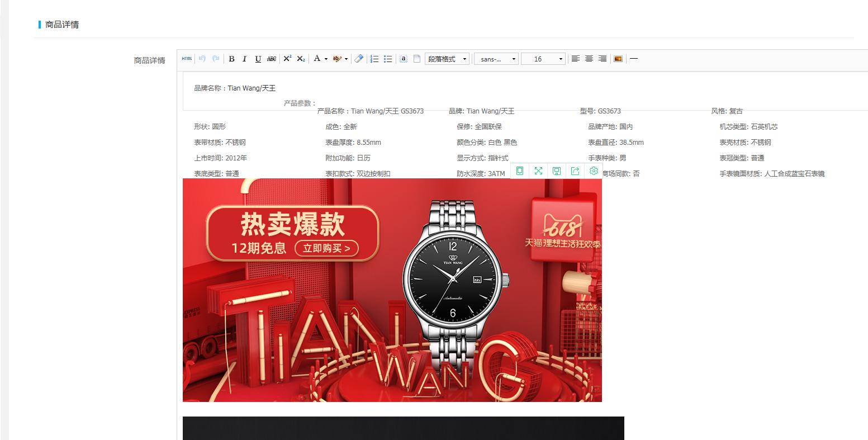
Task: Apply superscript formatting
Action: tap(287, 59)
